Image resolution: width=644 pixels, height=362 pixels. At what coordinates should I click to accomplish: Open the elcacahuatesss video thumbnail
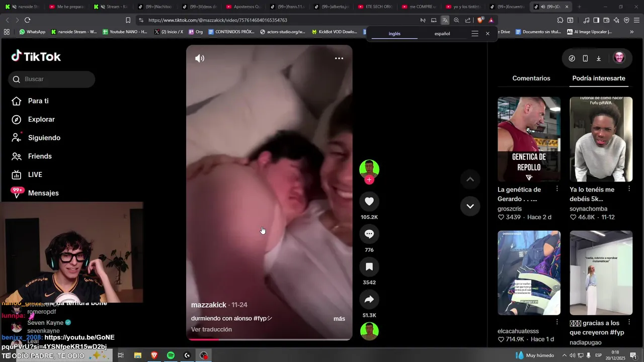pyautogui.click(x=529, y=273)
